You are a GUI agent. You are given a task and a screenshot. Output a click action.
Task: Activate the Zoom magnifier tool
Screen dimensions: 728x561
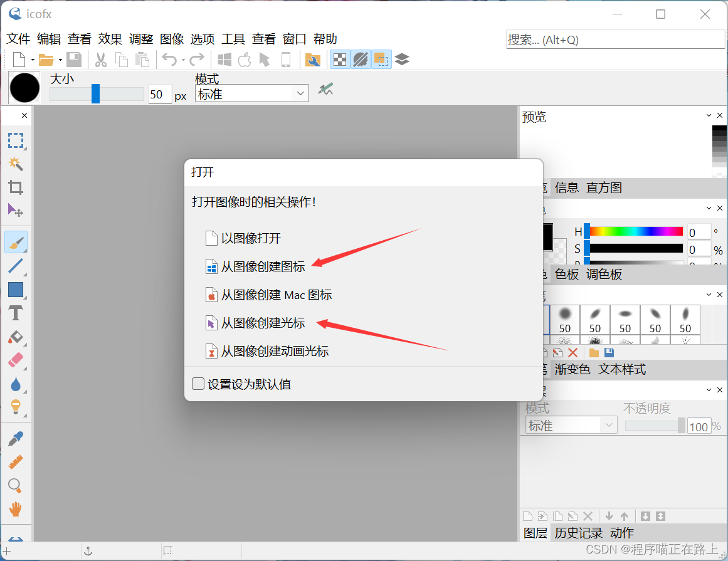[16, 485]
